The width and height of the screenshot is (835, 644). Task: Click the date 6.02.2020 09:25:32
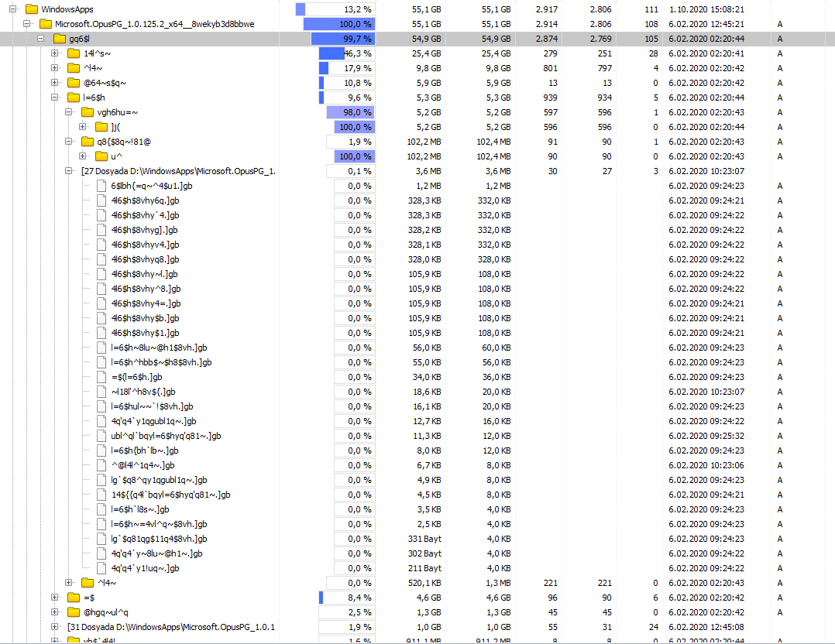tap(706, 436)
